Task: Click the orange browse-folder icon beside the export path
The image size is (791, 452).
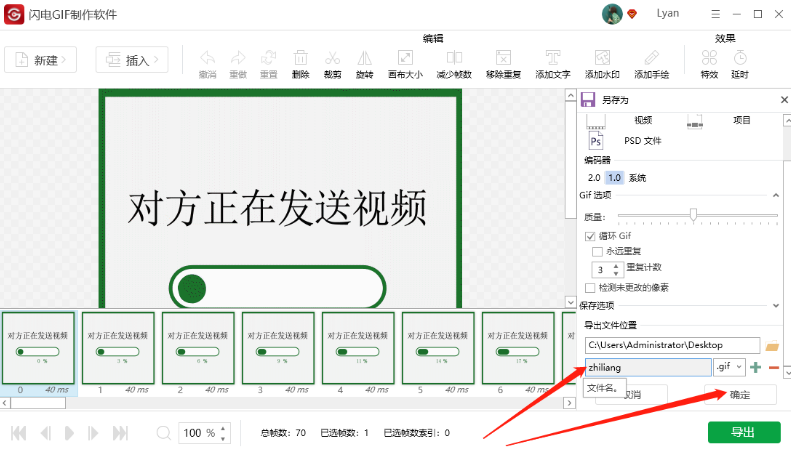Action: pos(771,345)
